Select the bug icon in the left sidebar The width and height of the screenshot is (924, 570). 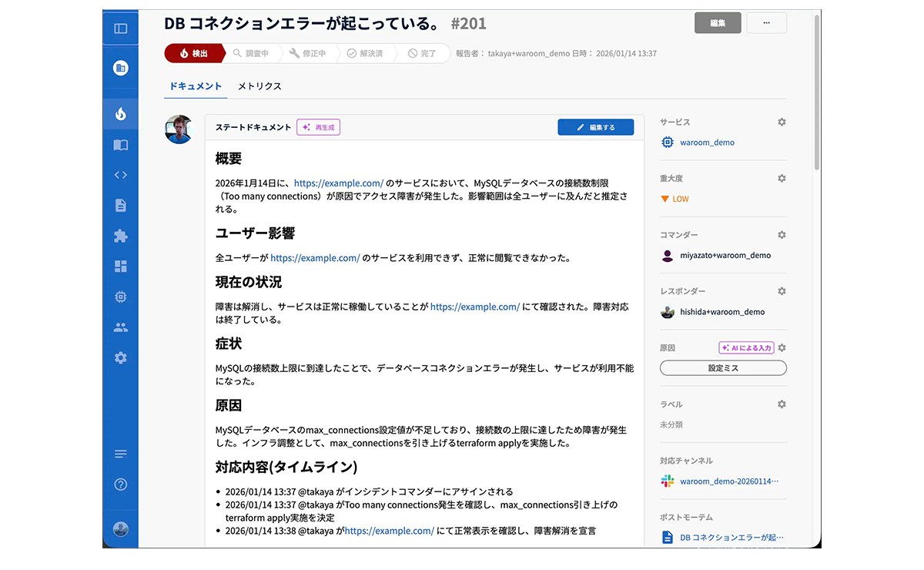pyautogui.click(x=121, y=297)
